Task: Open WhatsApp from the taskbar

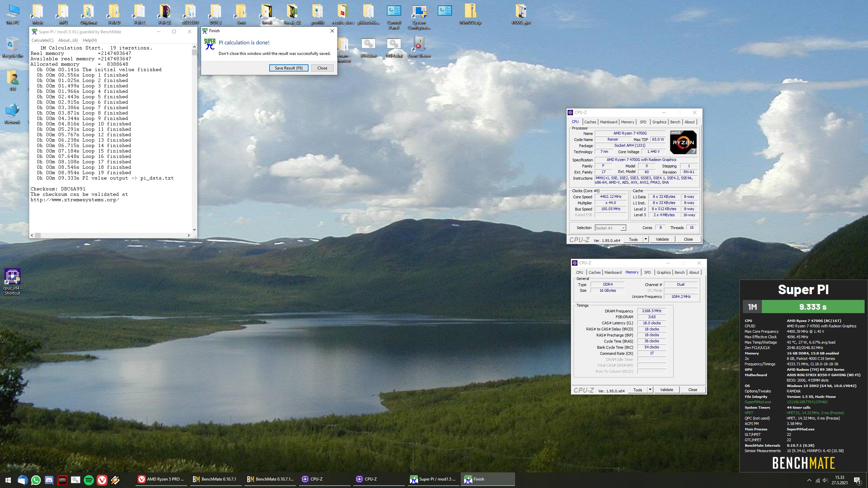Action: point(36,480)
